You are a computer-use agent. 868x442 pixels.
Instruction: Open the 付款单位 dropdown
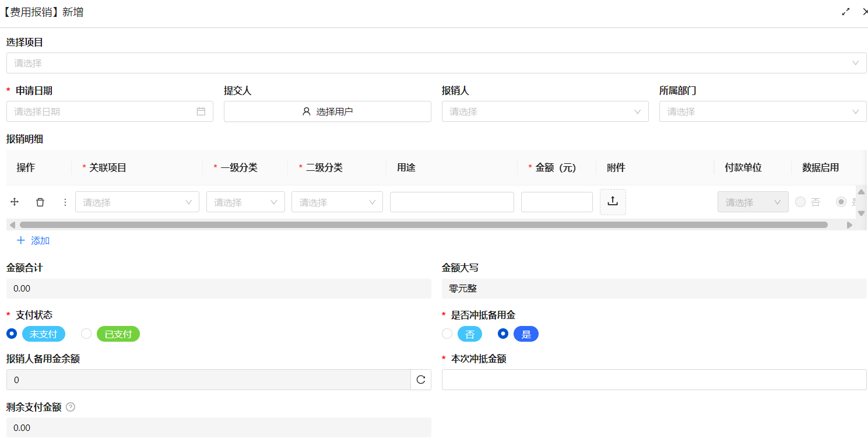tap(753, 202)
